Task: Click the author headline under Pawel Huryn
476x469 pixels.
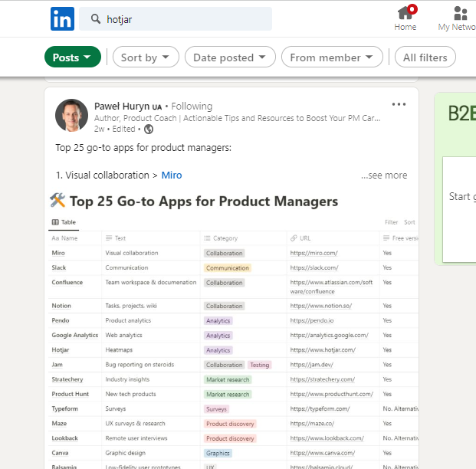Action: click(237, 118)
